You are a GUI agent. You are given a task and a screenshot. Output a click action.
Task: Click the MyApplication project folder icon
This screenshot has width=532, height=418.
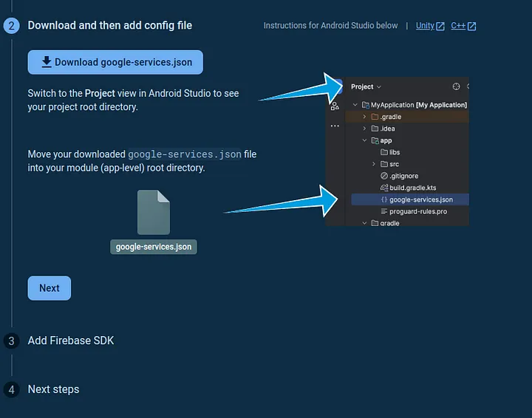[366, 105]
